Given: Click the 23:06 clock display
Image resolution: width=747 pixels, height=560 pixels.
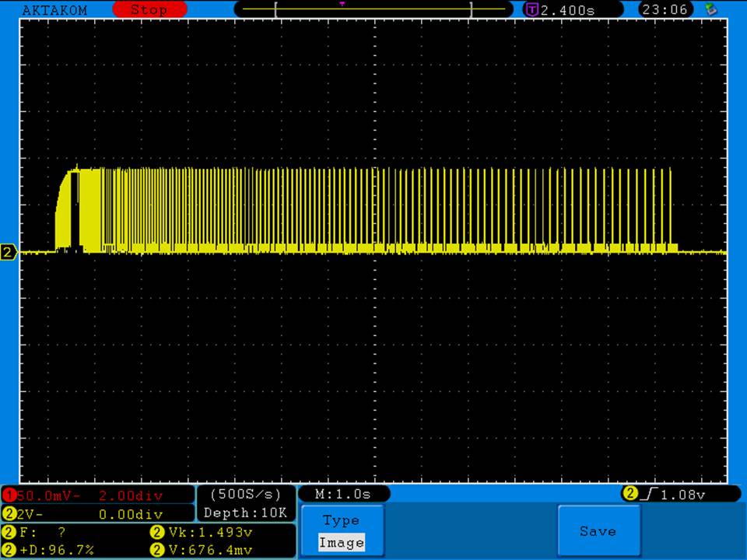Looking at the screenshot, I should (666, 10).
